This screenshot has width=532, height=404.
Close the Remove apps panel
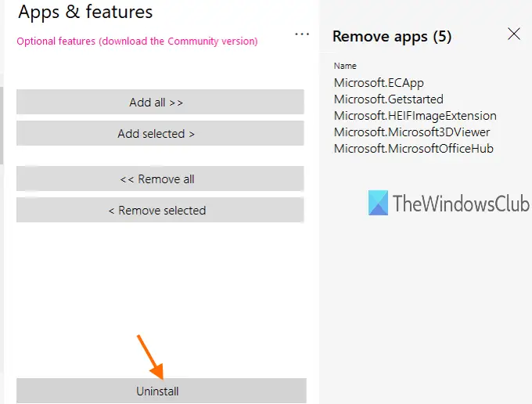tap(514, 34)
